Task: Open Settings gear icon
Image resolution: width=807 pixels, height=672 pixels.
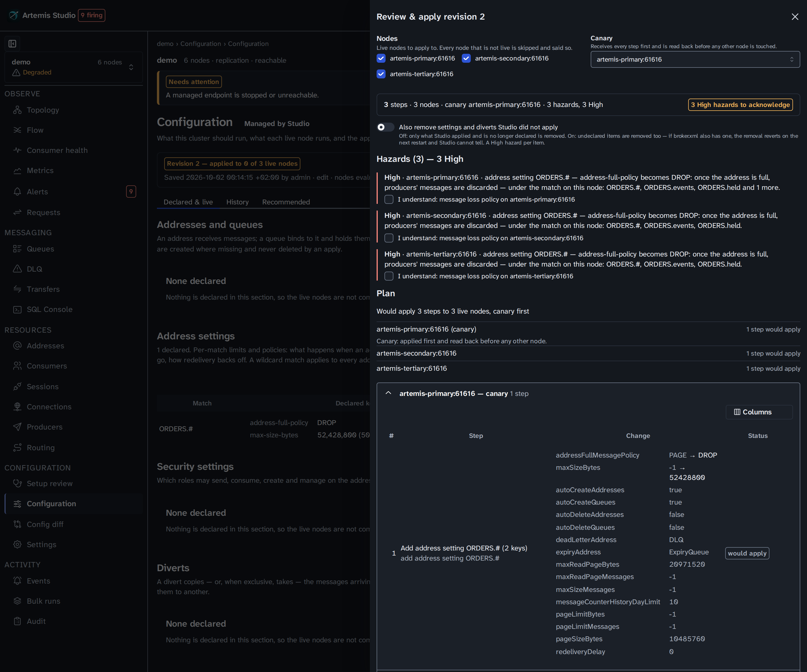Action: 17,545
